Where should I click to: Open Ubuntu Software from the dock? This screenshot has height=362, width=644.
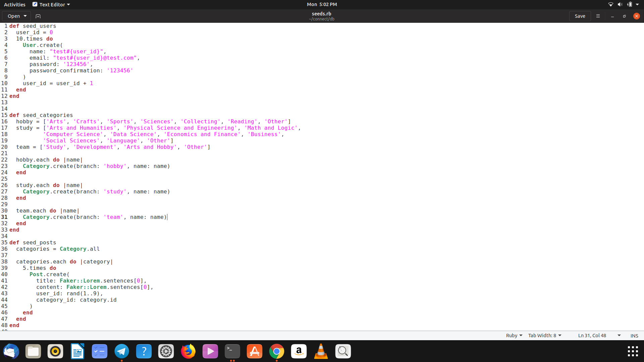pyautogui.click(x=254, y=351)
